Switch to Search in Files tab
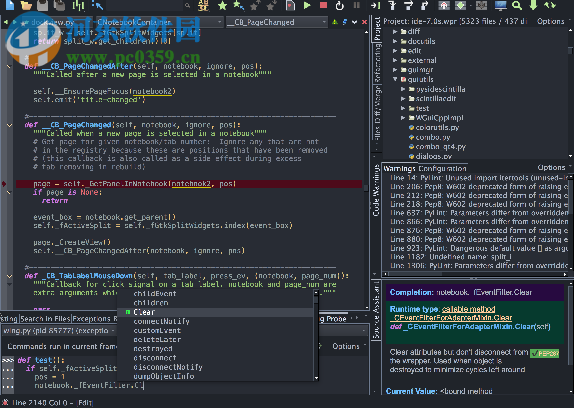The image size is (574, 408). coord(45,319)
